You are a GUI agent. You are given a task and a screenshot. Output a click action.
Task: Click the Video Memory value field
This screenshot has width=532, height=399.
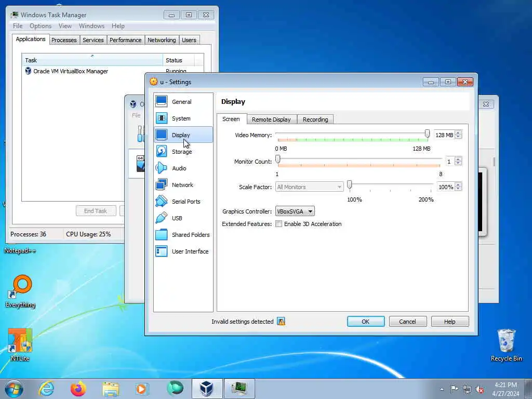click(x=444, y=135)
